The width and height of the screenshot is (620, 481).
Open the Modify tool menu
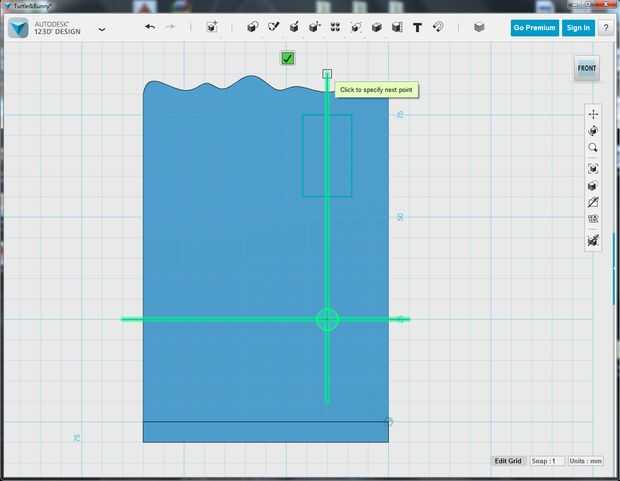pyautogui.click(x=314, y=27)
